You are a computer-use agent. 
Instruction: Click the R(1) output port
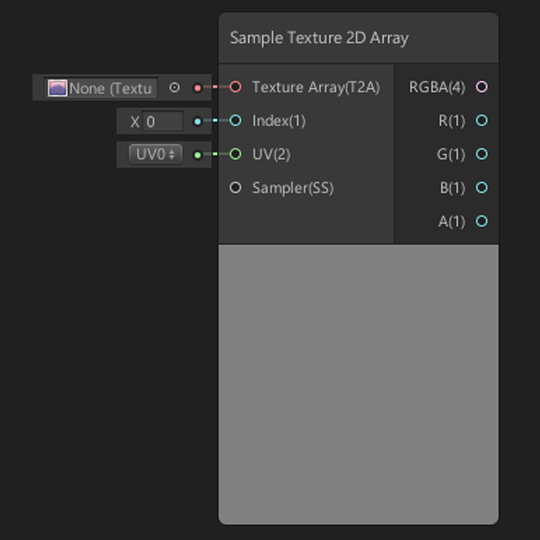[481, 121]
